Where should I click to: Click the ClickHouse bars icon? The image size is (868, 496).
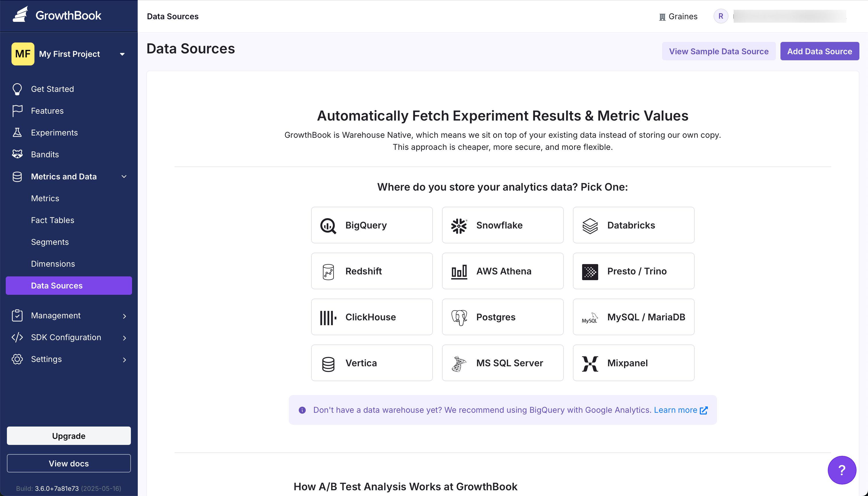pyautogui.click(x=328, y=317)
